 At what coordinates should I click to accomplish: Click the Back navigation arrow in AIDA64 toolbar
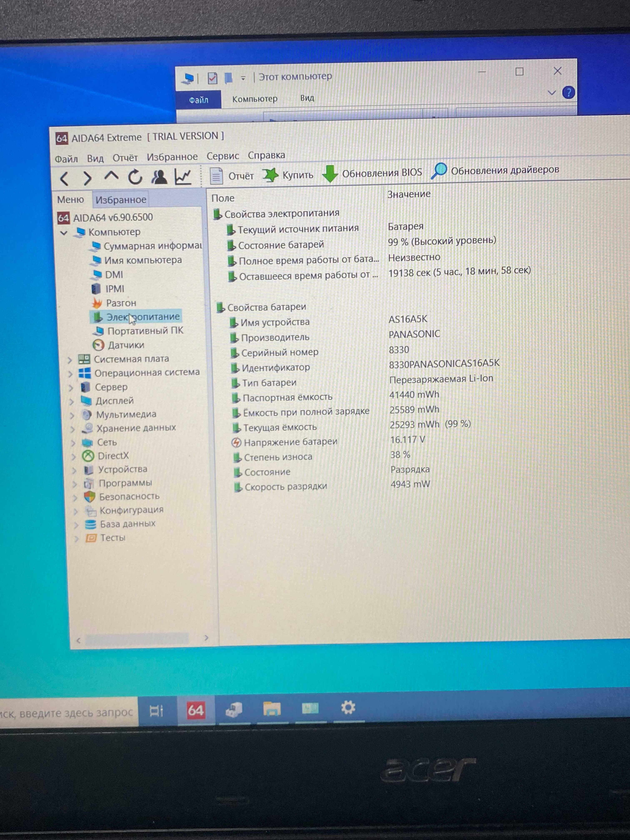[x=65, y=179]
